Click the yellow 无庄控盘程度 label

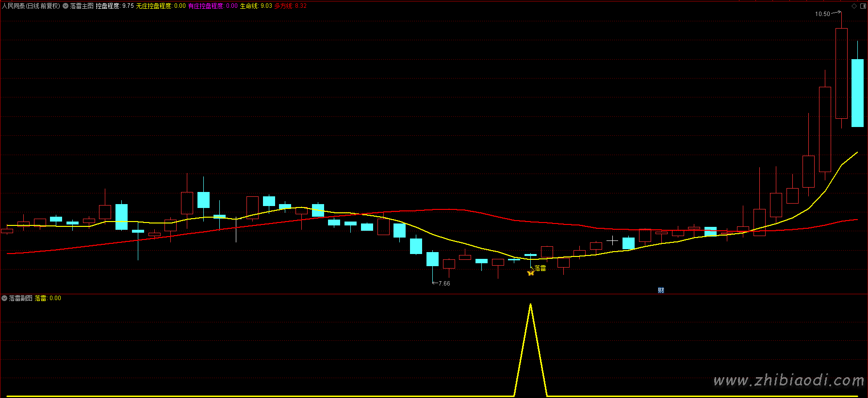pyautogui.click(x=161, y=6)
